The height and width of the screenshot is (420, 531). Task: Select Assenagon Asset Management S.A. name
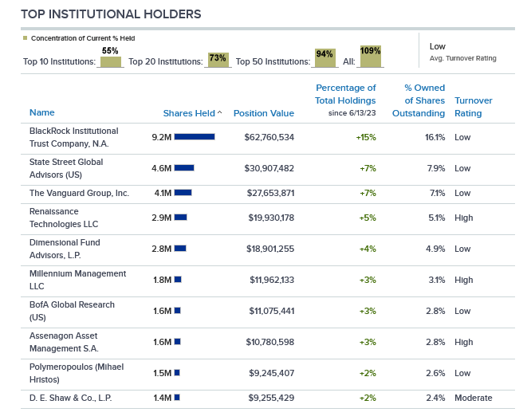tap(64, 342)
